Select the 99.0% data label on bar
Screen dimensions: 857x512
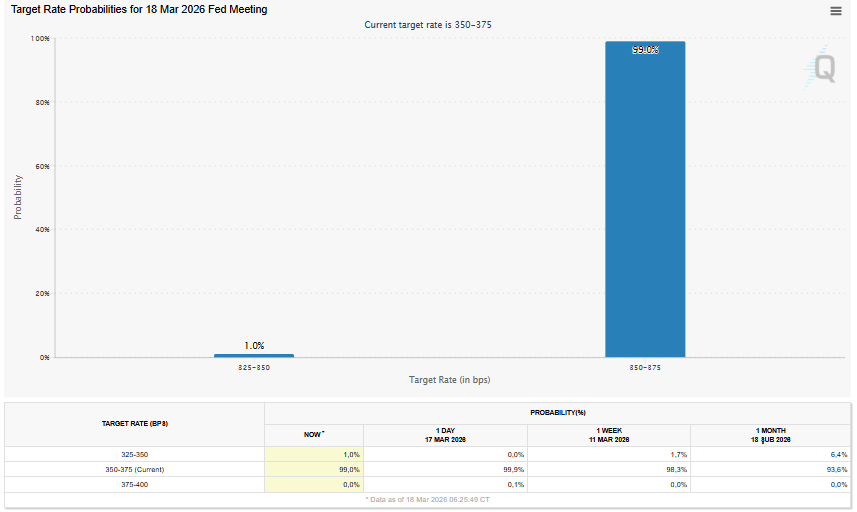(645, 49)
